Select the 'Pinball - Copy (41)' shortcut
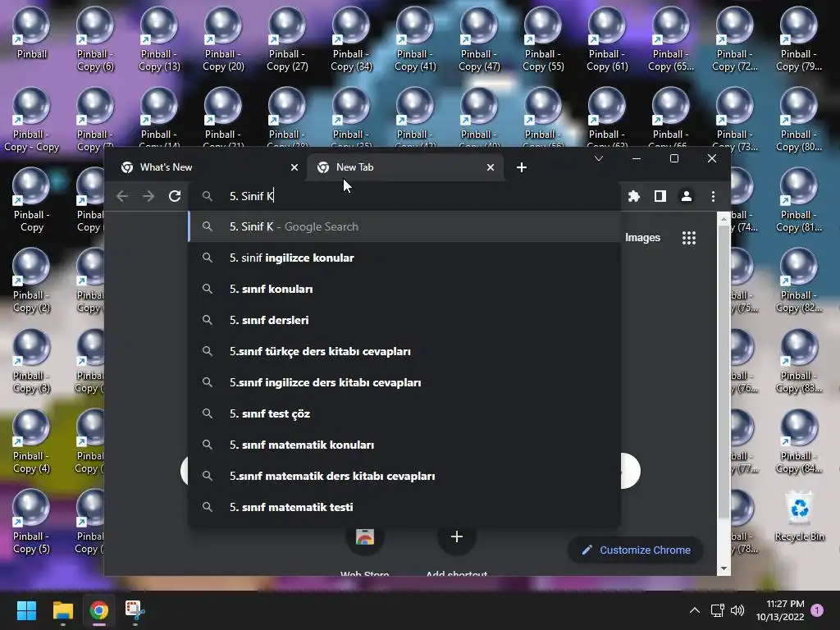The image size is (840, 630). pyautogui.click(x=415, y=39)
